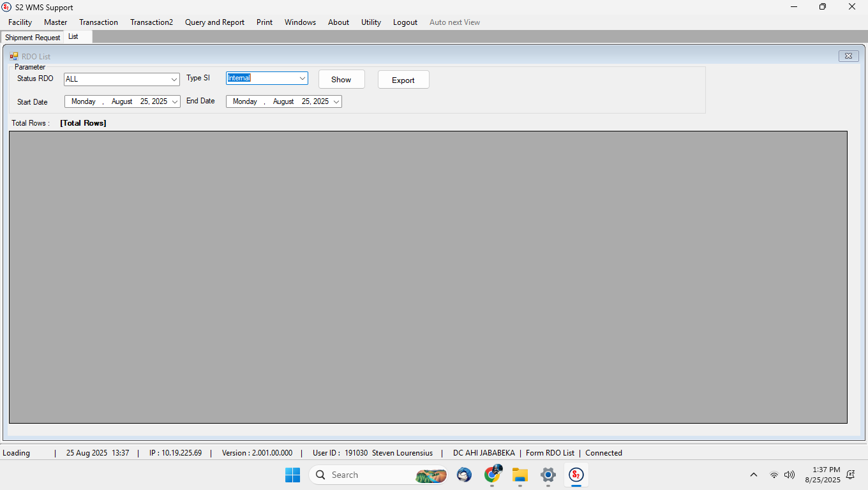Click the Export button

pyautogui.click(x=403, y=80)
